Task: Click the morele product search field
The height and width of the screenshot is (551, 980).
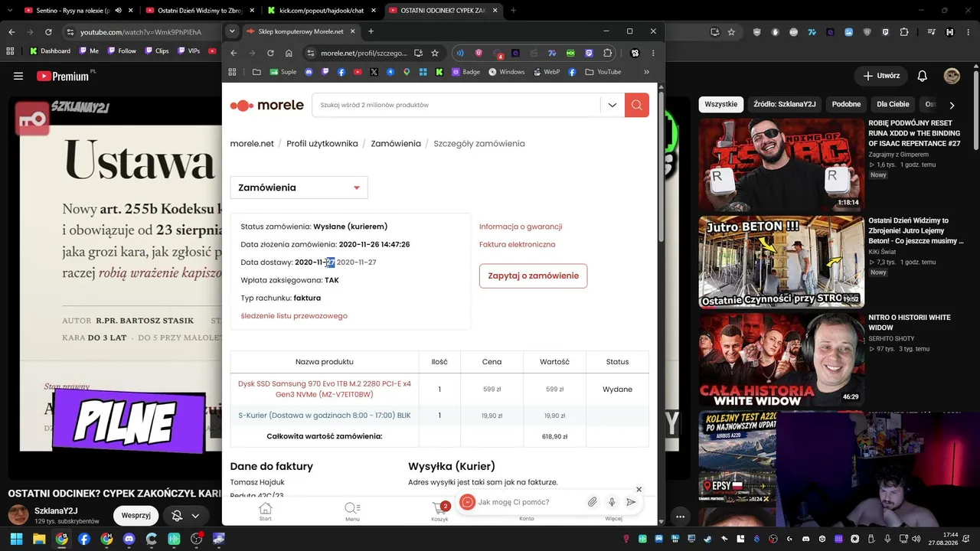Action: coord(456,105)
